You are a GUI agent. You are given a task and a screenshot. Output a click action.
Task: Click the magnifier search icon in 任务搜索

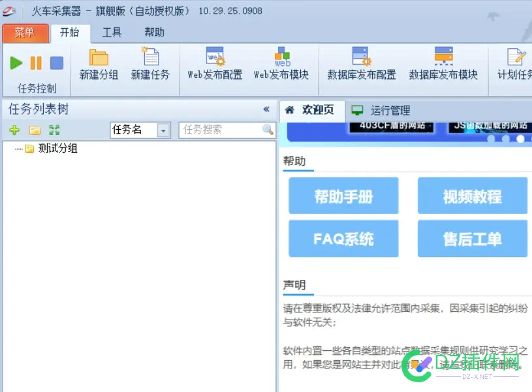click(268, 130)
